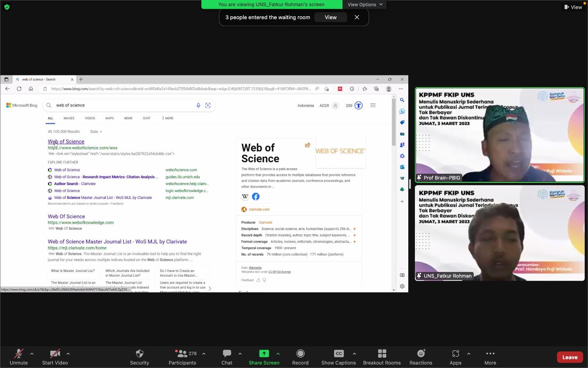Image resolution: width=588 pixels, height=368 pixels.
Task: Toggle Show Captions button
Action: (x=338, y=354)
